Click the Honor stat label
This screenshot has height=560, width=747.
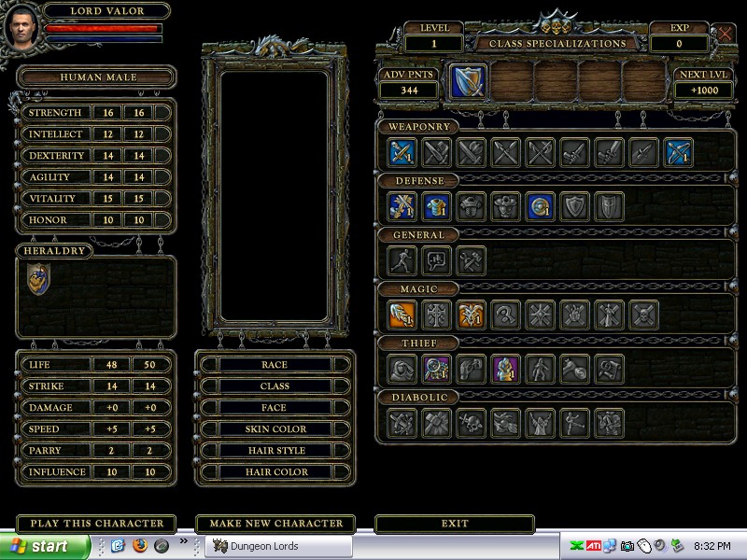pos(55,220)
